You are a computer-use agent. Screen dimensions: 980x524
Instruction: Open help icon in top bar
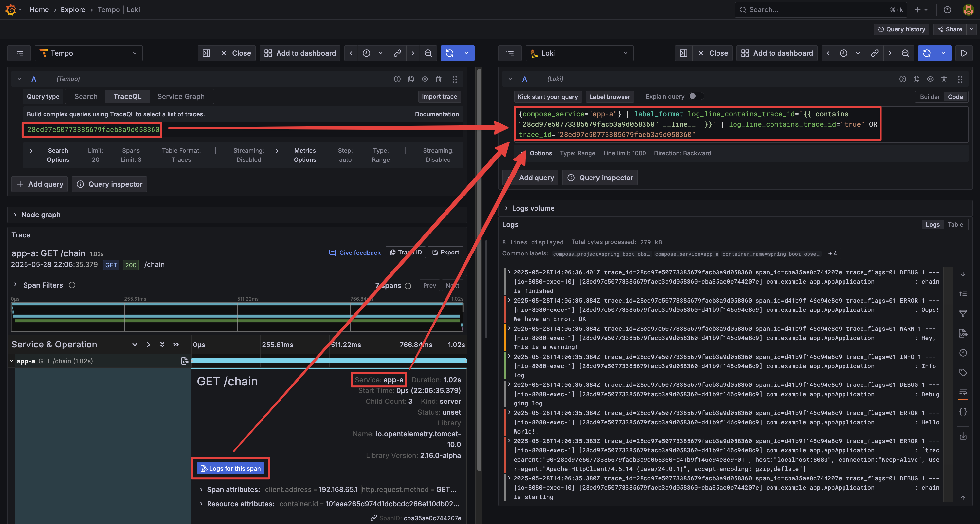click(947, 9)
